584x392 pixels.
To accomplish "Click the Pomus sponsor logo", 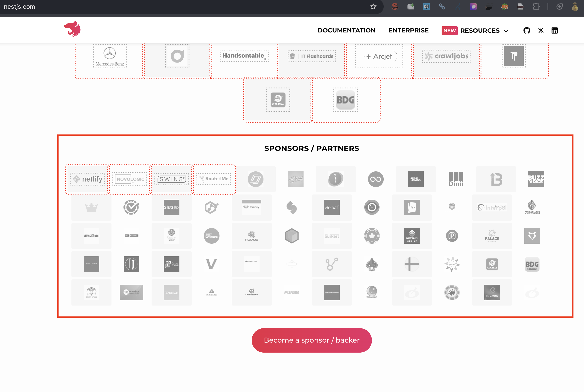I will (x=252, y=236).
